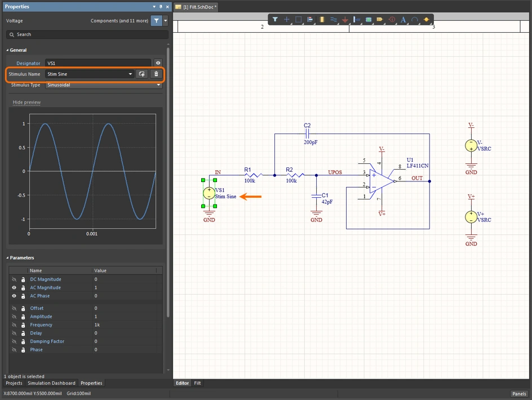Image resolution: width=532 pixels, height=400 pixels.
Task: Select the Place Text tool (A icon)
Action: [x=404, y=20]
